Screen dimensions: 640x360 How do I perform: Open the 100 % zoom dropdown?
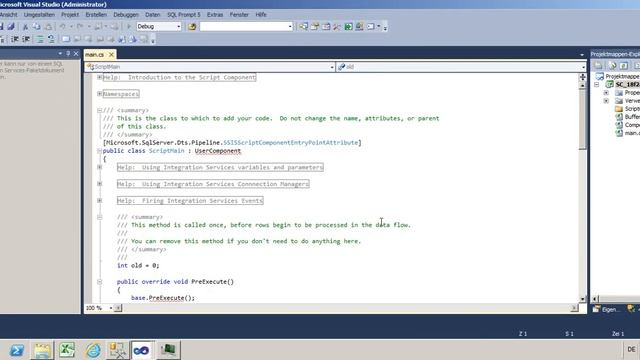pyautogui.click(x=111, y=308)
